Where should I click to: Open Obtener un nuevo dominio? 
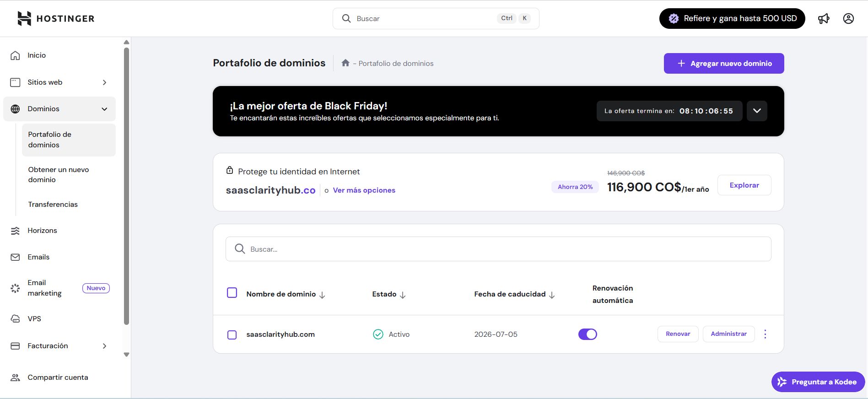click(x=69, y=174)
